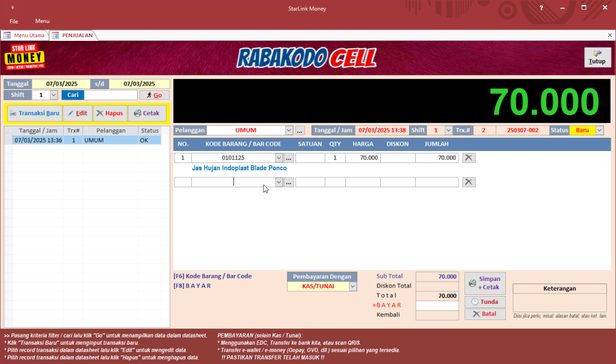Viewport: 616px width, 364px height.
Task: Click the Cari search input field
Action: (111, 95)
